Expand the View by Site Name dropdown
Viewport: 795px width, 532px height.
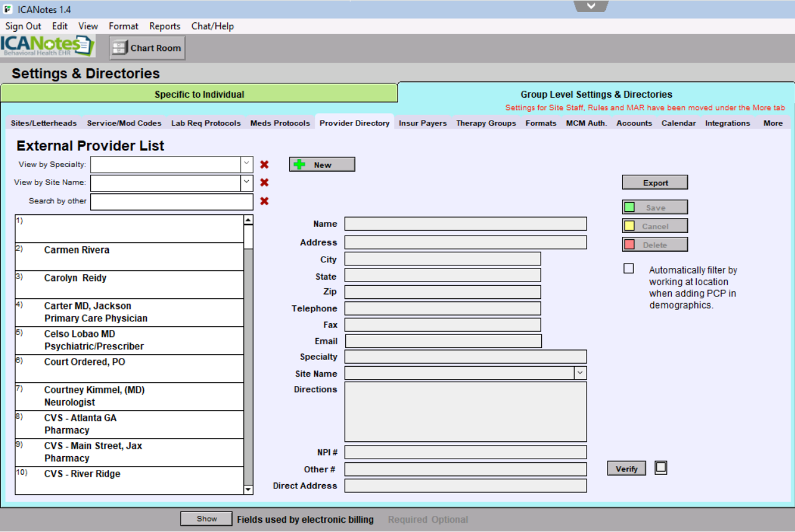[x=247, y=183]
